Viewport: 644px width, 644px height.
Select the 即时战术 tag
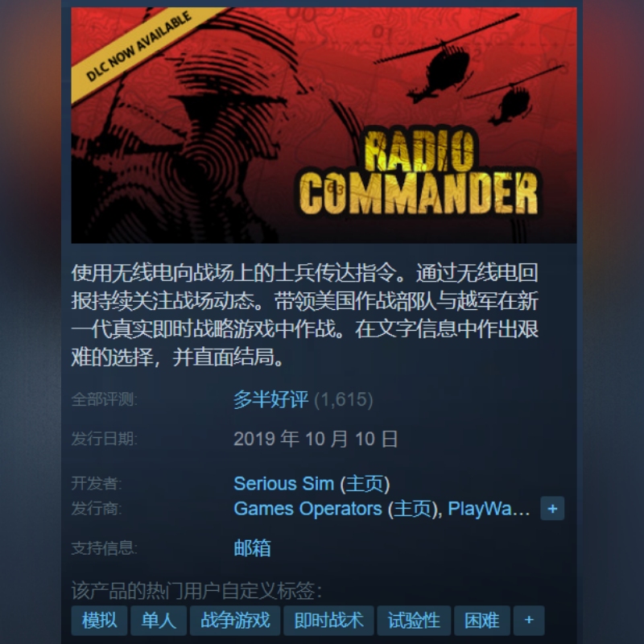point(328,620)
